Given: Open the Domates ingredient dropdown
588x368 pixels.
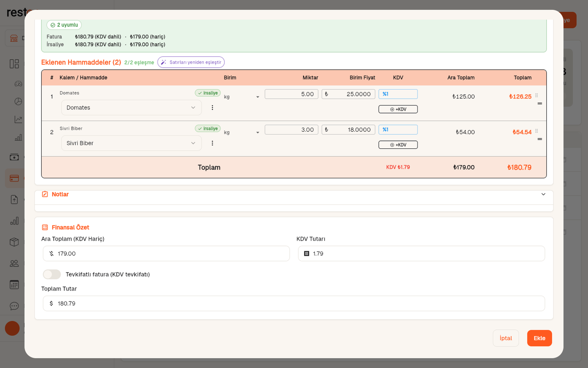Looking at the screenshot, I should click(131, 108).
